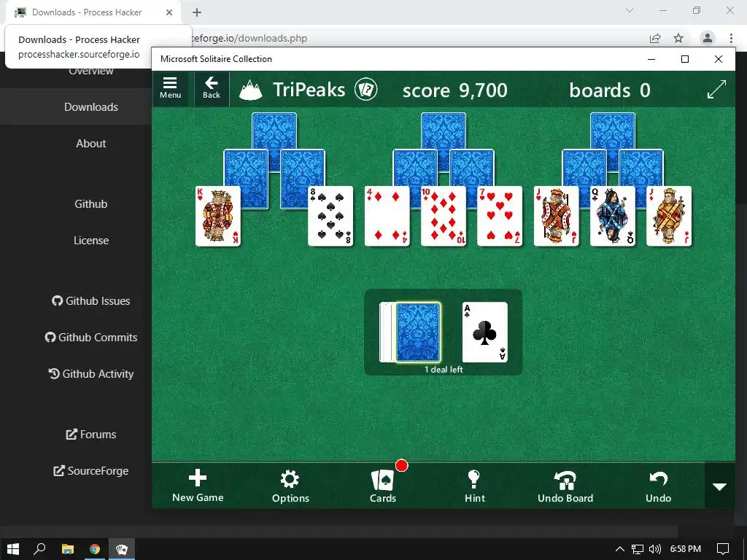Open a new browser tab

[197, 12]
